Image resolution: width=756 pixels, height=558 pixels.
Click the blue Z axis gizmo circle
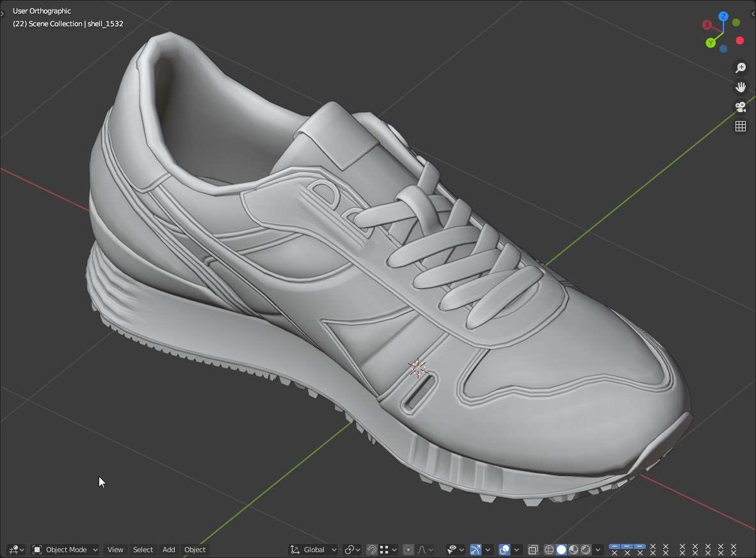click(723, 17)
